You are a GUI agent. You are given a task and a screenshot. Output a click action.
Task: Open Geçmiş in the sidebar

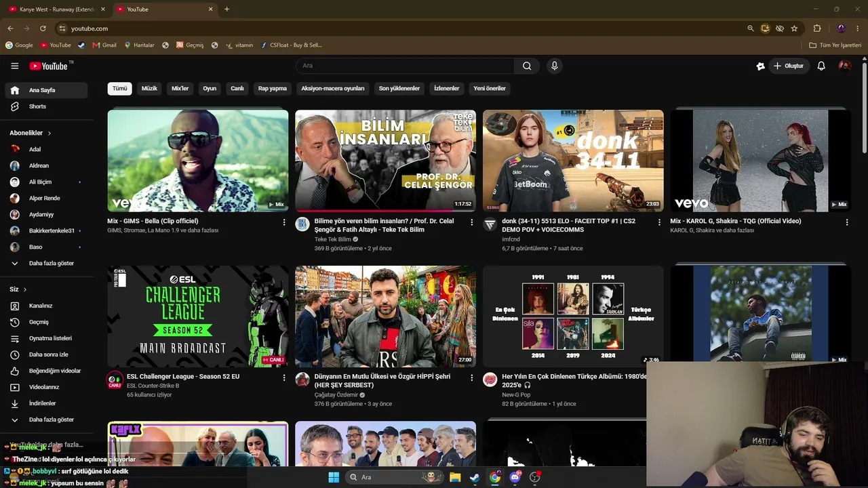(47, 322)
